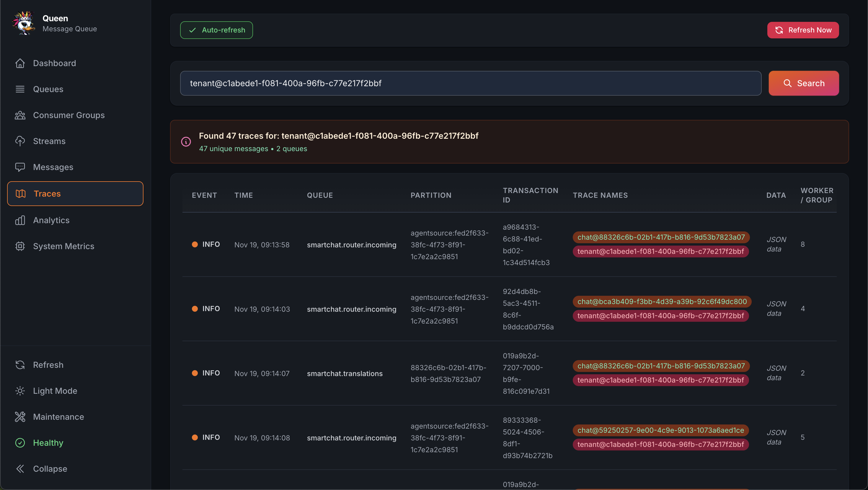
Task: Click the Queen duck logo icon
Action: 24,23
